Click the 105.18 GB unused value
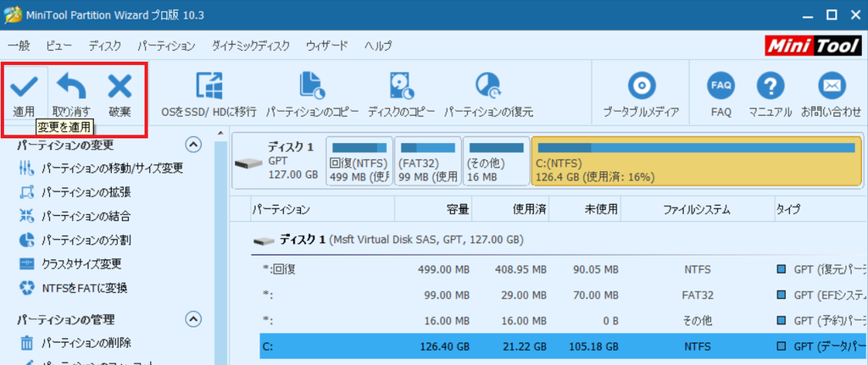Screen dimensions: 868x365 [x=593, y=346]
